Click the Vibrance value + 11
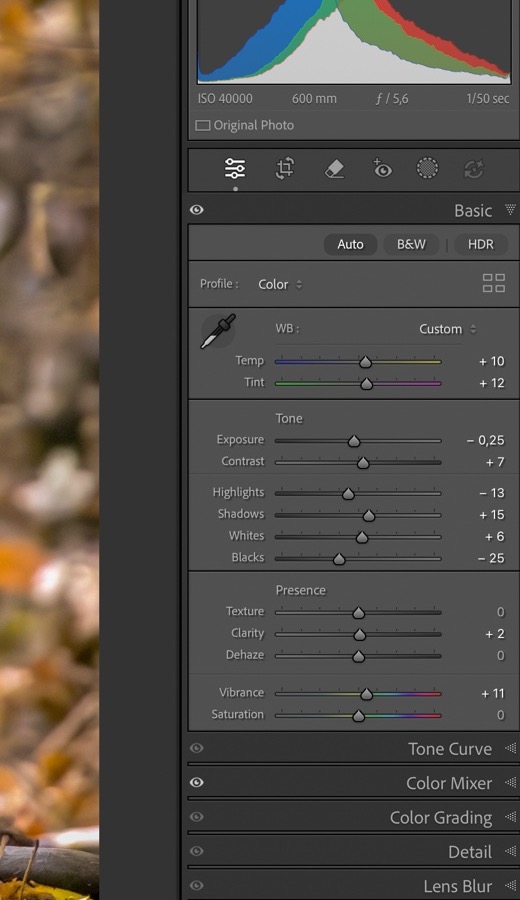Screen dimensions: 520x900 pos(492,693)
